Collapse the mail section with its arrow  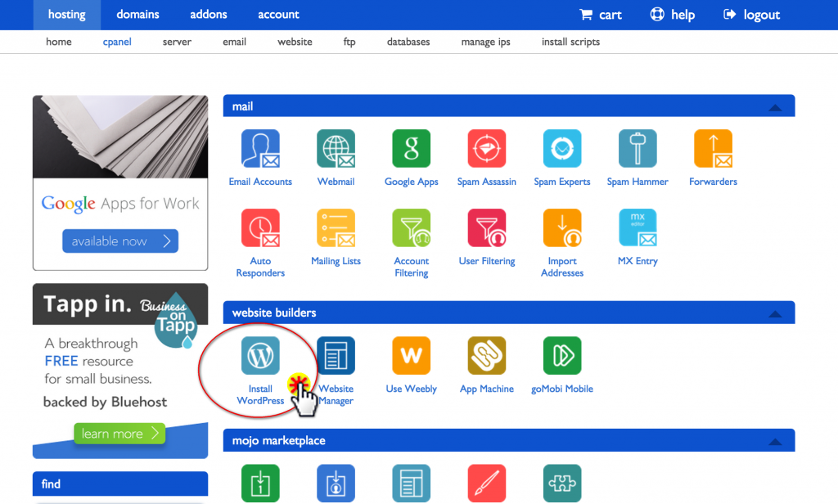[x=775, y=107]
